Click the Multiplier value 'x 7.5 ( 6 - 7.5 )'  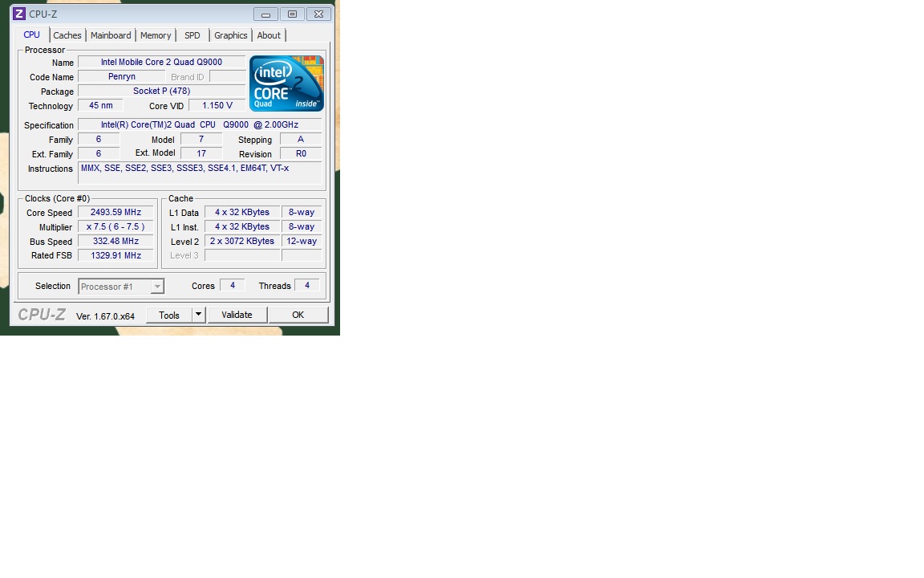pyautogui.click(x=115, y=226)
